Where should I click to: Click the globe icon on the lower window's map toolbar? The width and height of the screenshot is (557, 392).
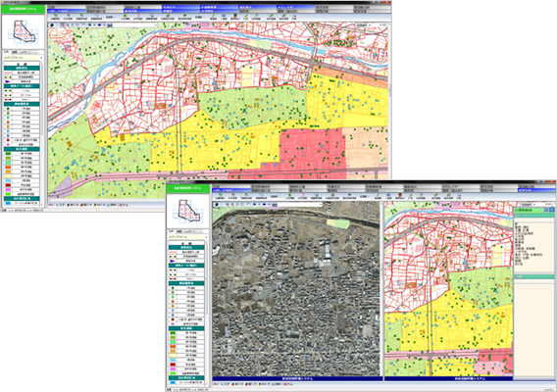[216, 205]
